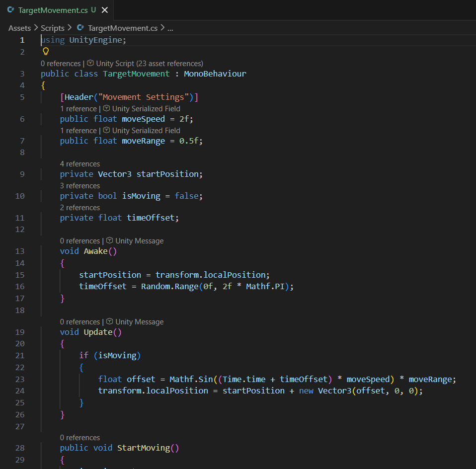View 3 references for isMoving field
Image resolution: width=476 pixels, height=469 pixels.
(x=79, y=185)
